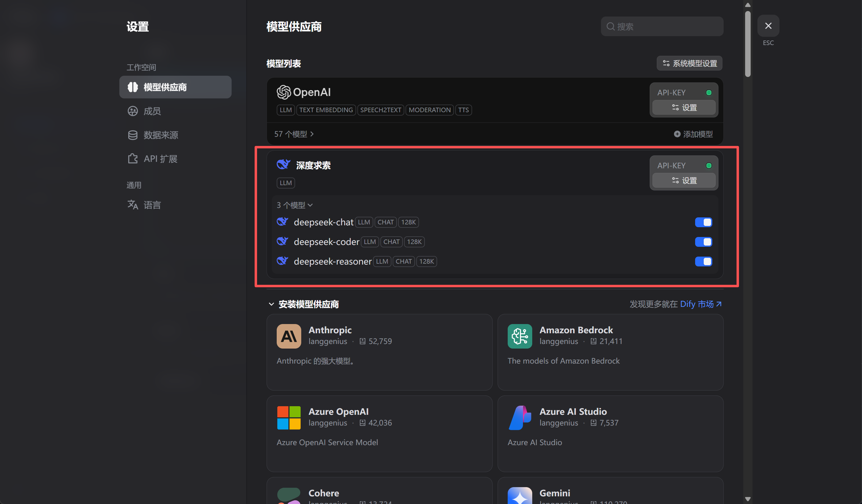
Task: Click the Gemini provider logo
Action: (520, 495)
